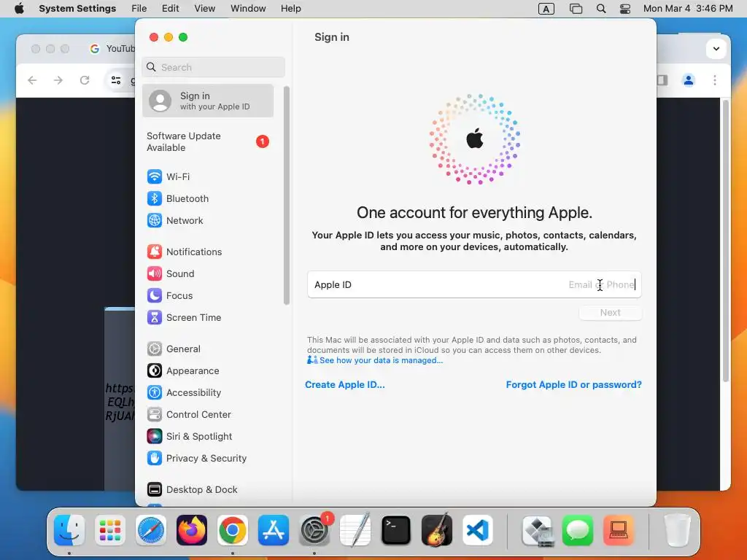Open TextEdit from the Dock

355,530
